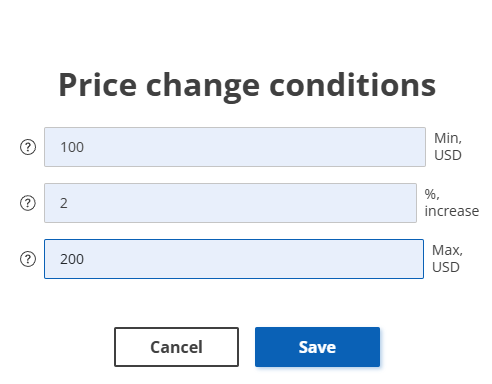Open help tooltip for Min USD field

point(28,147)
